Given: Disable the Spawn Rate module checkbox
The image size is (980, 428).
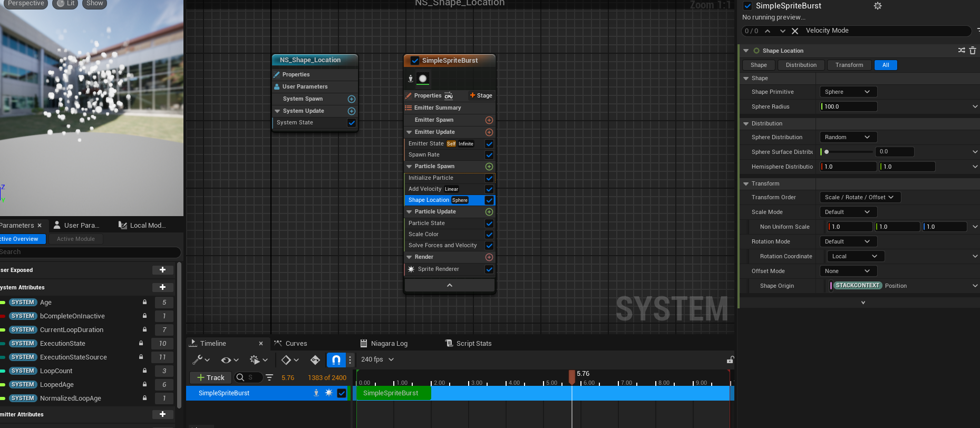Looking at the screenshot, I should click(x=489, y=155).
